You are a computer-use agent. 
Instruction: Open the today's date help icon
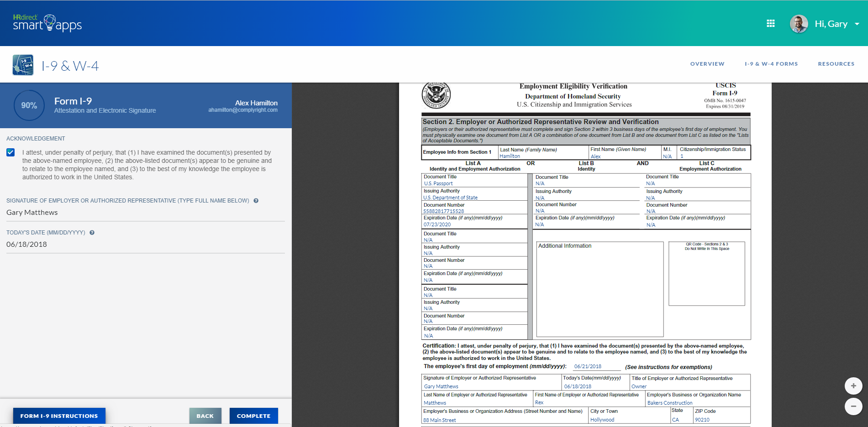pyautogui.click(x=92, y=232)
